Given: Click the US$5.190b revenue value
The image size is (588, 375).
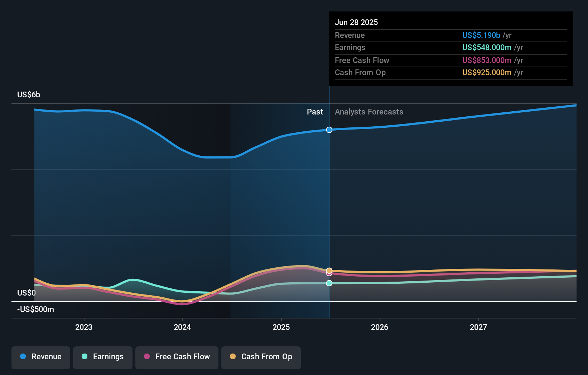Looking at the screenshot, I should click(x=481, y=35).
